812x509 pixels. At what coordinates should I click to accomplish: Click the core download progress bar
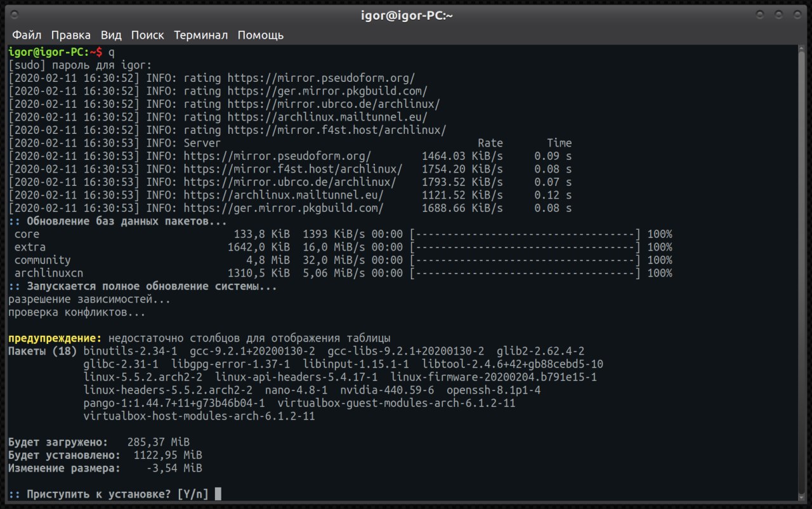pyautogui.click(x=525, y=234)
